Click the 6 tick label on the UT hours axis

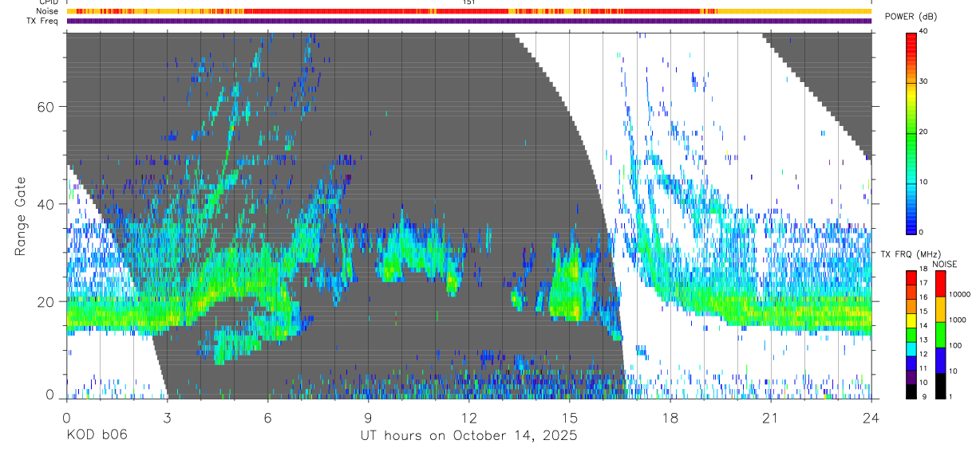[x=267, y=418]
